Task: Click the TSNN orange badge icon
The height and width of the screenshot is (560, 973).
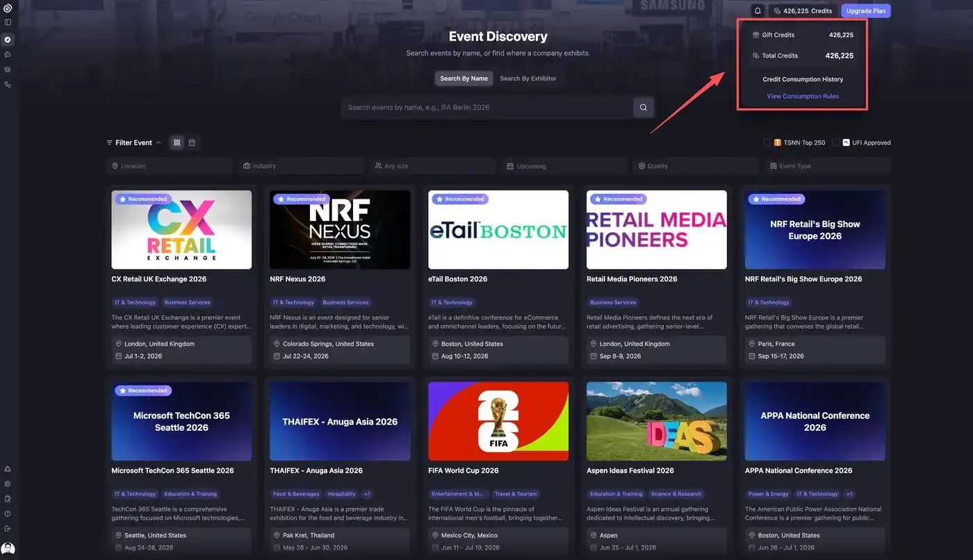Action: 778,142
